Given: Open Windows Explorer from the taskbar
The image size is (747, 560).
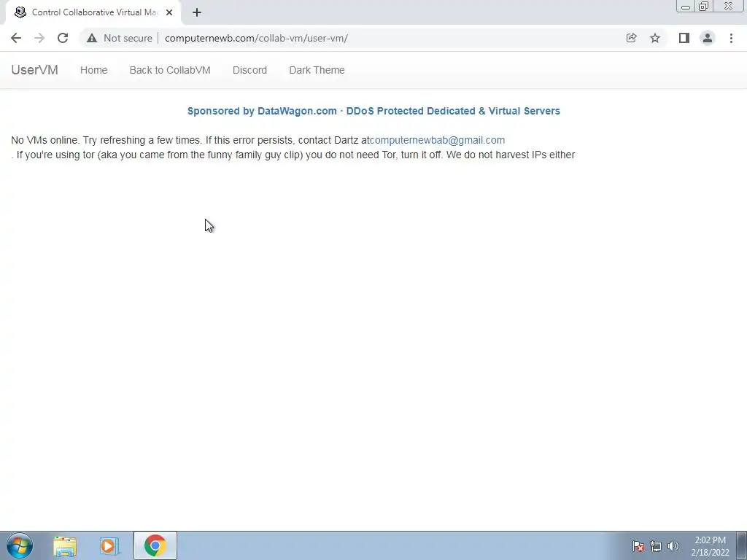Looking at the screenshot, I should point(65,546).
